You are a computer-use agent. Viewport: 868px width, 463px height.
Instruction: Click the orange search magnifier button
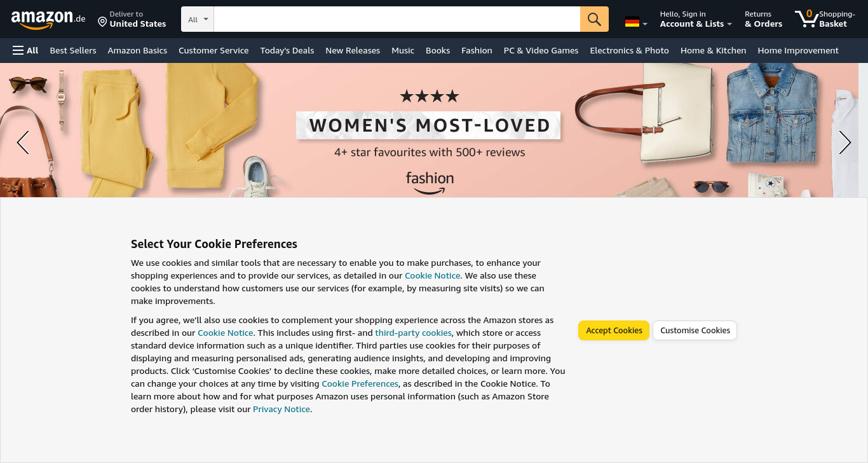594,19
